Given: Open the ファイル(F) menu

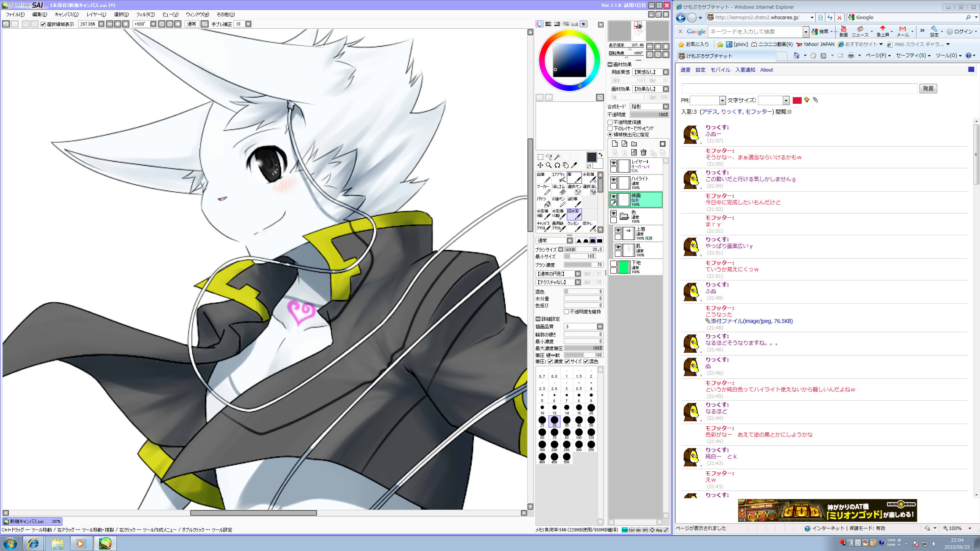Looking at the screenshot, I should coord(15,15).
